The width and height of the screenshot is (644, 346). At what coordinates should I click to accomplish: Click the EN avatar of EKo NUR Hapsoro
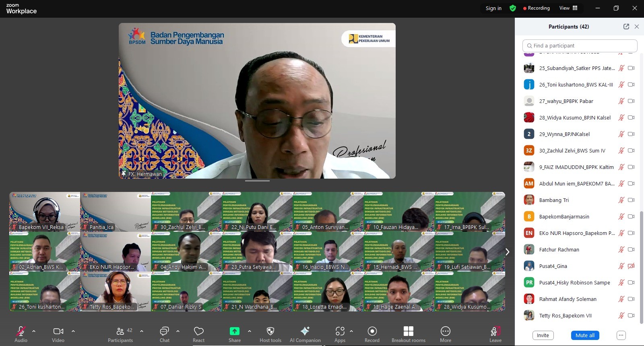point(529,233)
